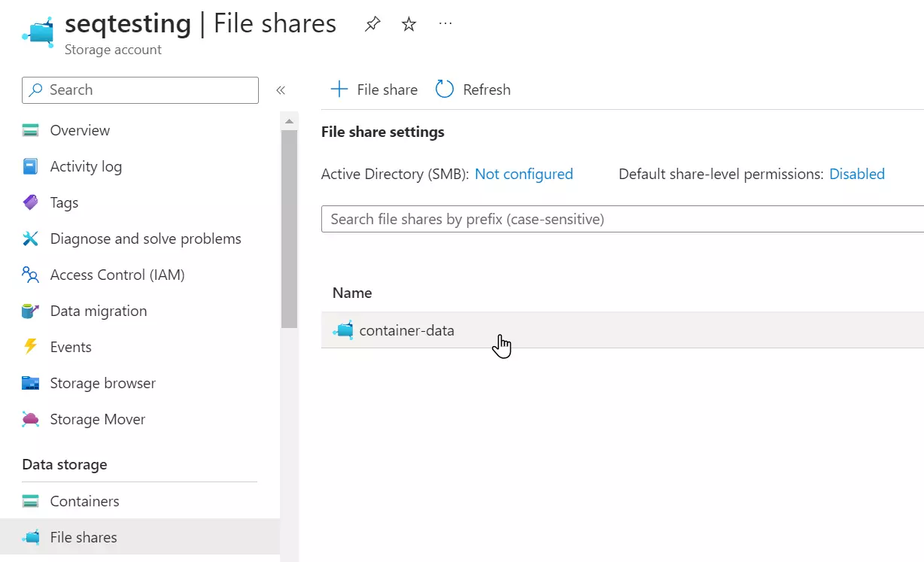Click the Storage Mover icon
Viewport: 924px width, 562px height.
[x=30, y=420]
